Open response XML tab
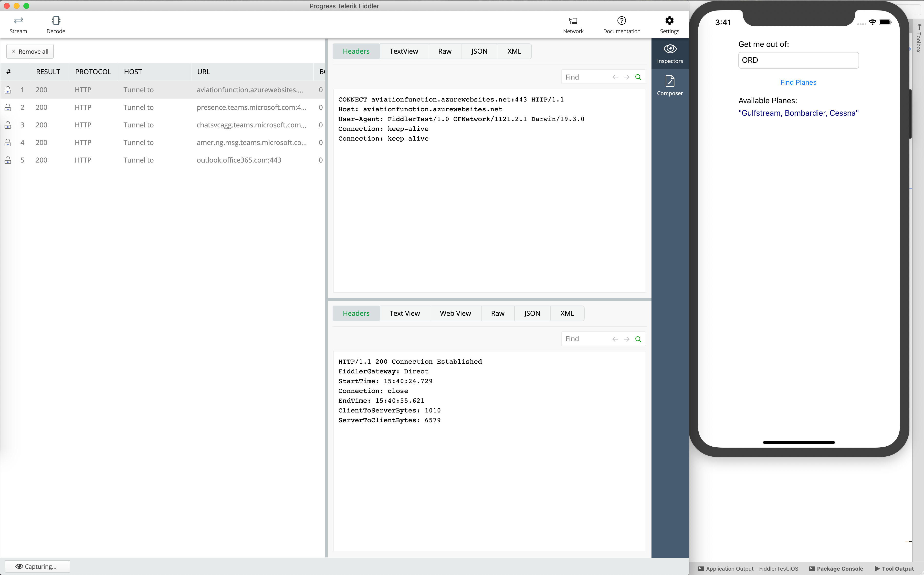924x575 pixels. coord(567,313)
